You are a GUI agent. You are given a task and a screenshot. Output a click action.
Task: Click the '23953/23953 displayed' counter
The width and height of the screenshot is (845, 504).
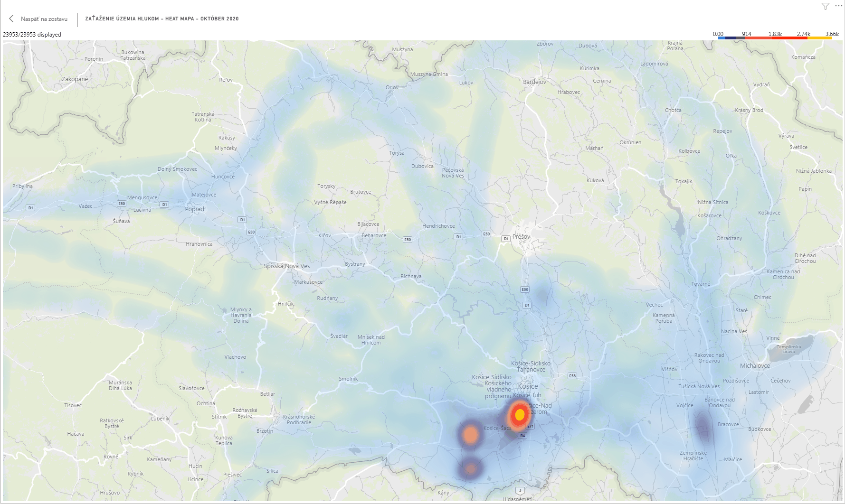pos(32,35)
